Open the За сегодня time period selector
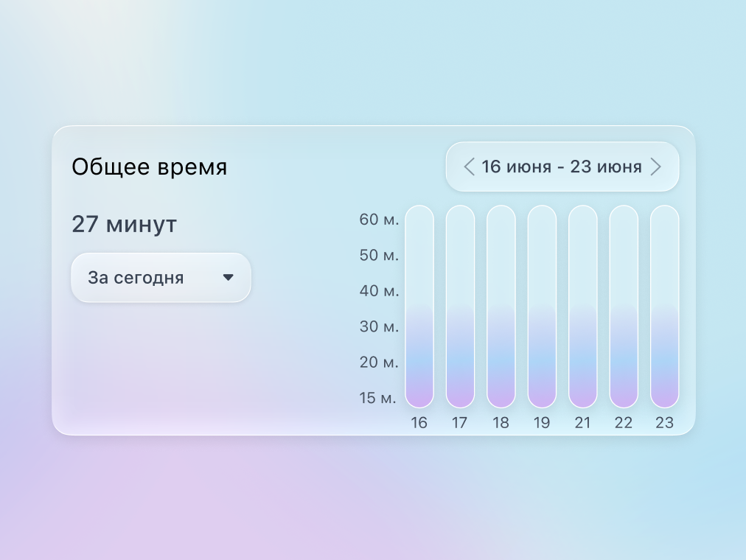 (161, 277)
